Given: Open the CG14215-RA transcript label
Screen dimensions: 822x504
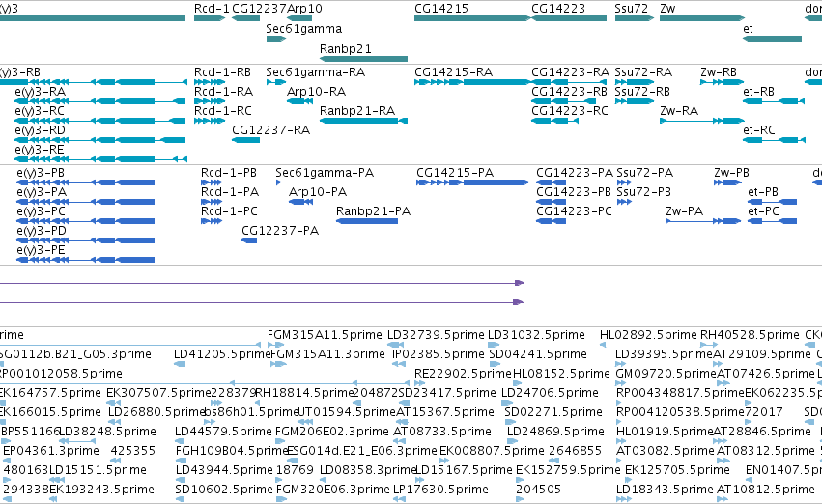Looking at the screenshot, I should click(x=453, y=71).
